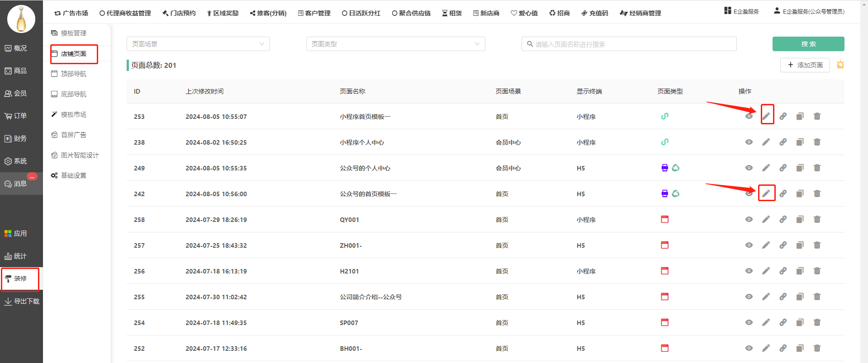Click the 添加页面 button
This screenshot has height=363, width=868.
pos(805,65)
